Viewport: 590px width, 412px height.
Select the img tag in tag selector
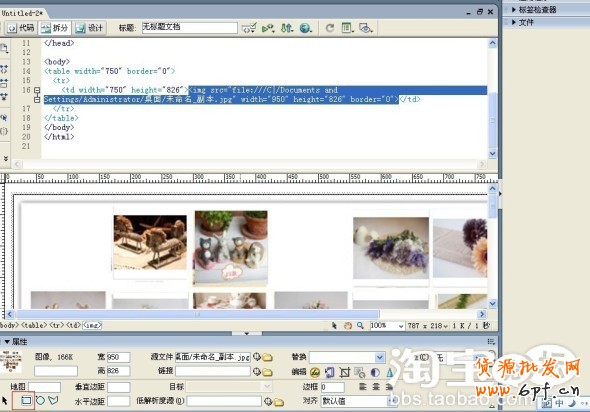(x=92, y=325)
